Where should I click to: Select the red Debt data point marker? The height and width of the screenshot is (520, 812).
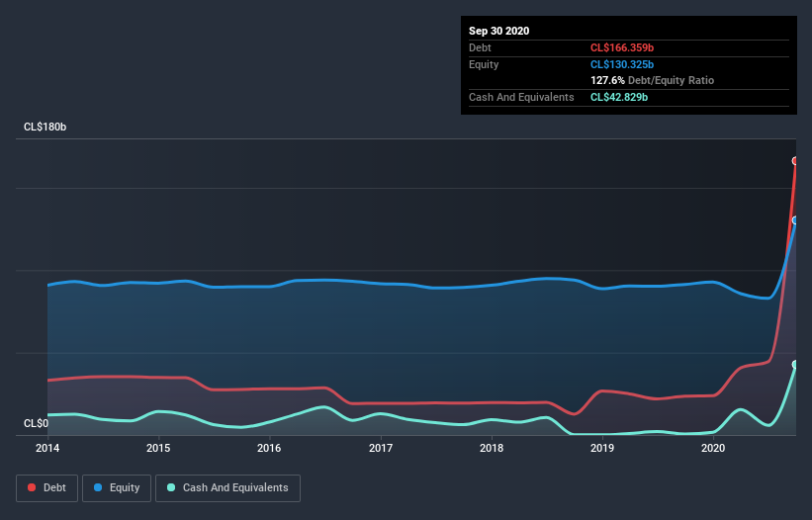[795, 161]
